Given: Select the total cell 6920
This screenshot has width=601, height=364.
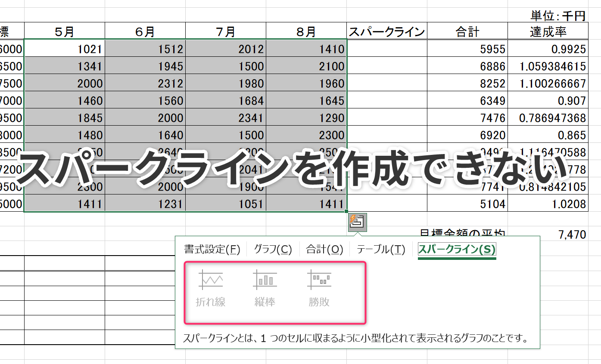Looking at the screenshot, I should [467, 134].
